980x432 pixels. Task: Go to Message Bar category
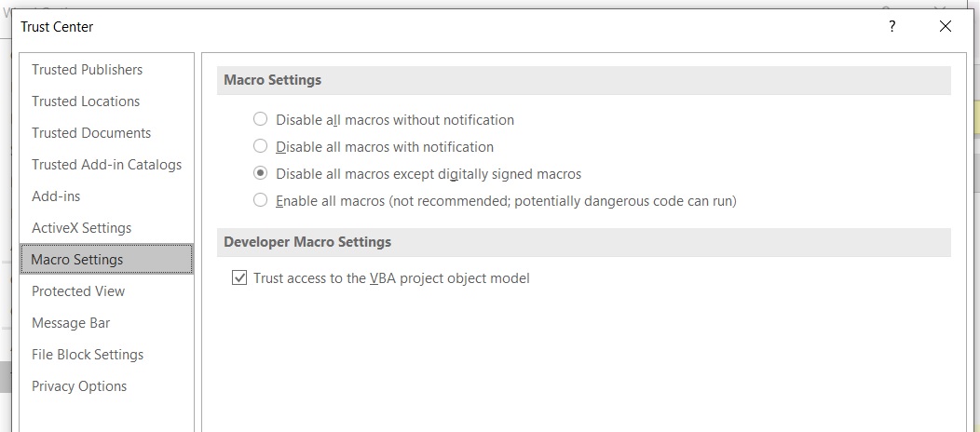(x=71, y=323)
